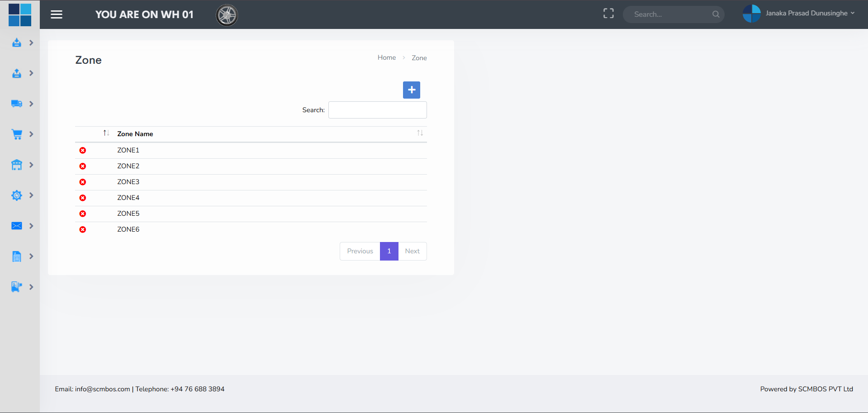Click the blue plus add zone button
Screen dimensions: 868x413
click(411, 90)
